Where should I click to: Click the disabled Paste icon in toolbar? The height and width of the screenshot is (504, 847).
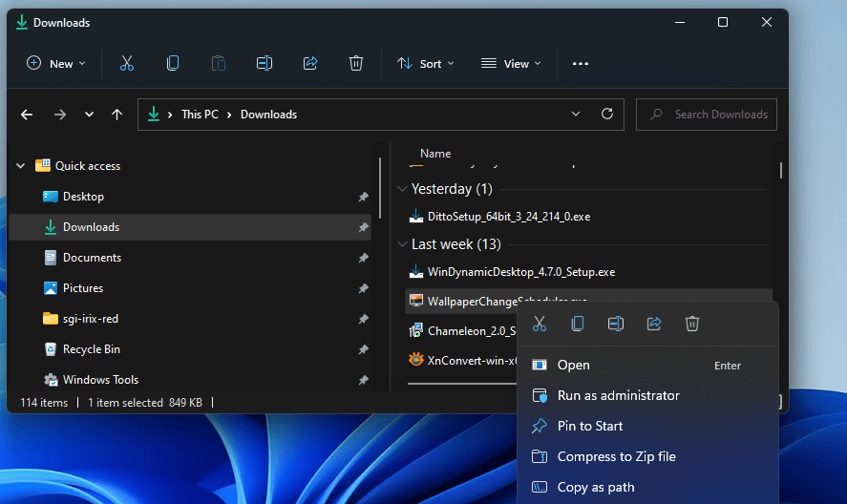point(219,63)
